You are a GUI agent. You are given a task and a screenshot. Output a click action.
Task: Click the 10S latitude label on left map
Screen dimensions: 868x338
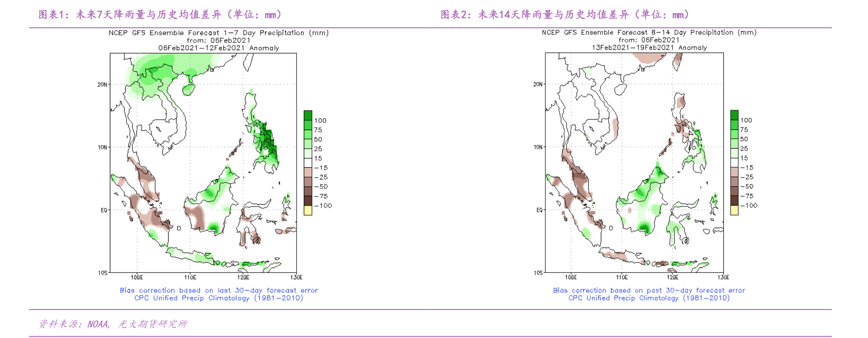tap(102, 273)
